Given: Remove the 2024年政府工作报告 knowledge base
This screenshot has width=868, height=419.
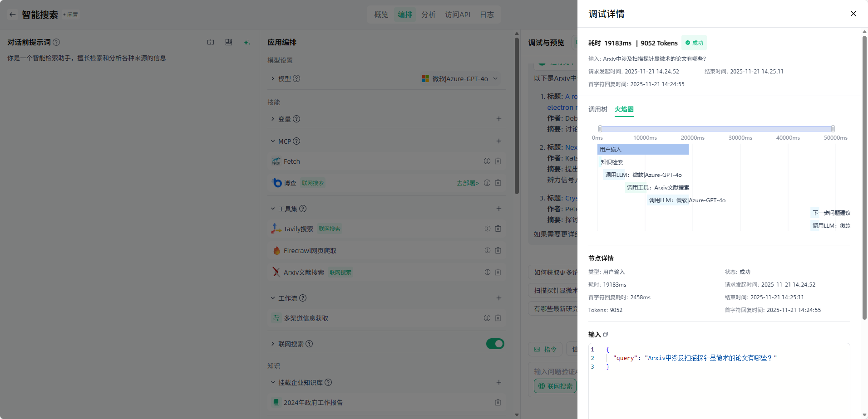Looking at the screenshot, I should (x=498, y=402).
